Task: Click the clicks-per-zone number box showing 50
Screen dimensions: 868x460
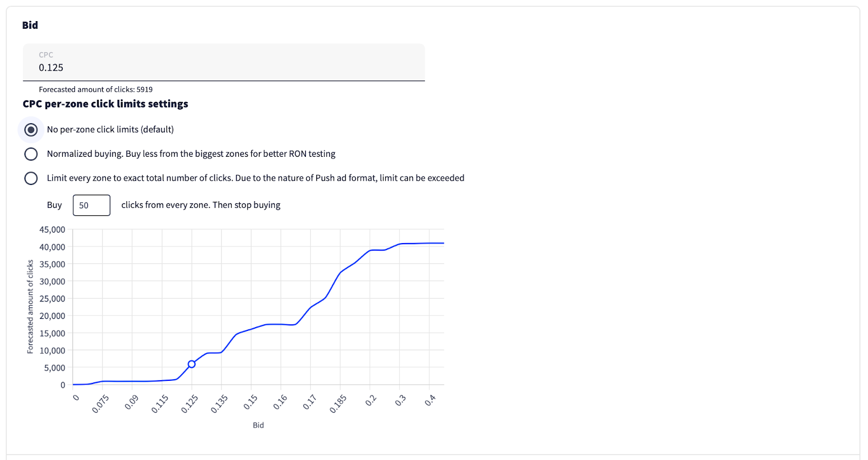Action: 91,205
